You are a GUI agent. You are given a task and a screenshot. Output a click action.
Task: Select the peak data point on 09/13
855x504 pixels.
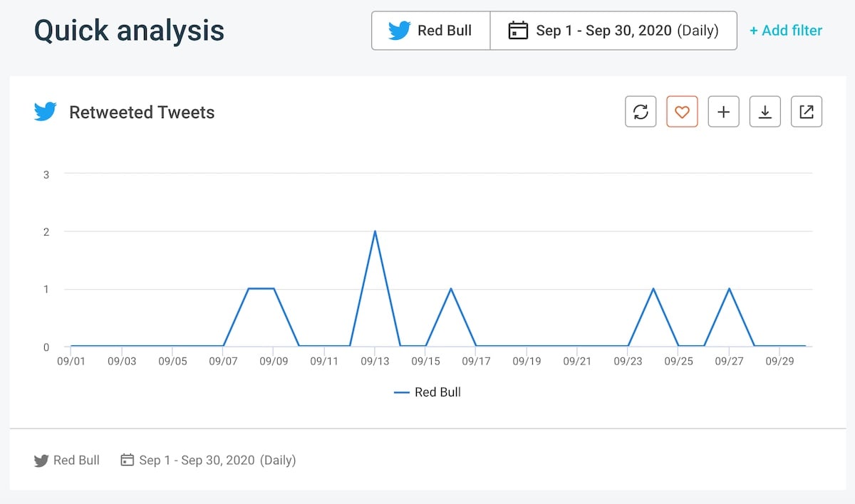pos(376,231)
